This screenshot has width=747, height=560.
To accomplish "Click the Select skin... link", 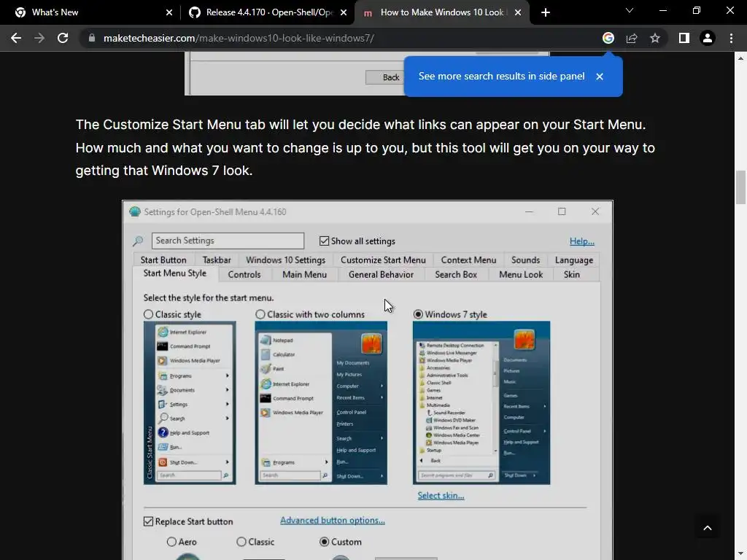I will coord(441,495).
